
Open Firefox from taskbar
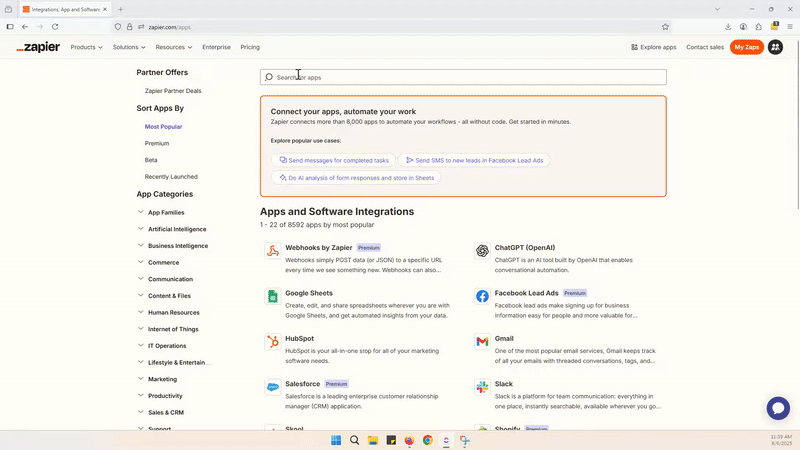tap(409, 440)
